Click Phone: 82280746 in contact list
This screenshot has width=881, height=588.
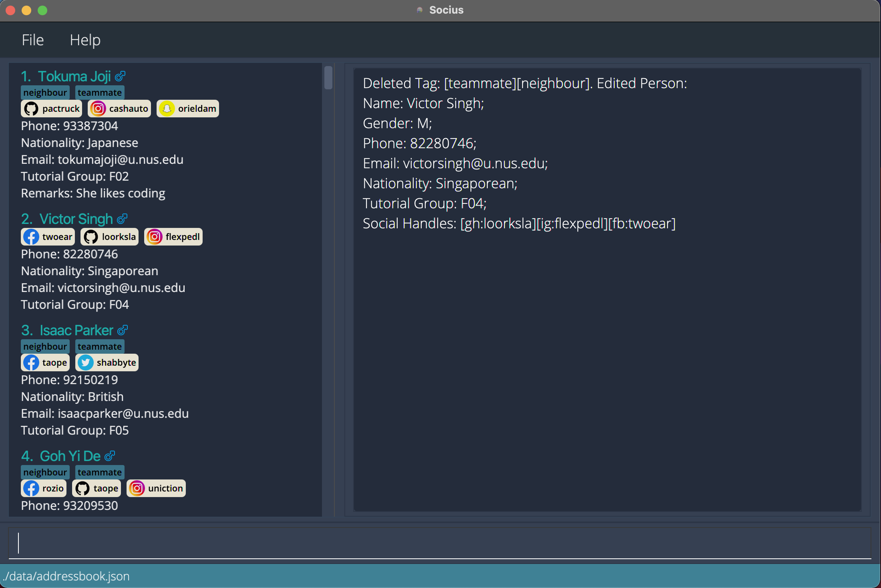click(69, 254)
